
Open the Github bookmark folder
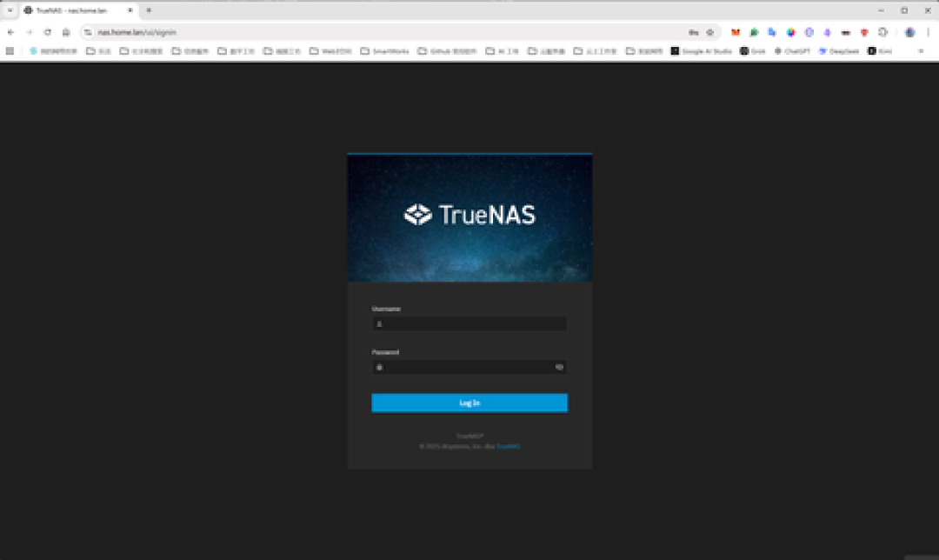pos(448,51)
